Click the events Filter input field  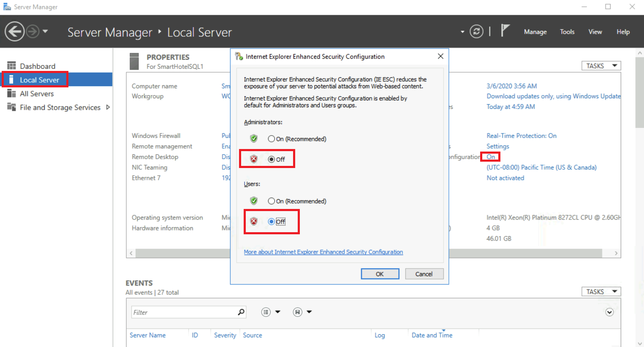click(184, 312)
